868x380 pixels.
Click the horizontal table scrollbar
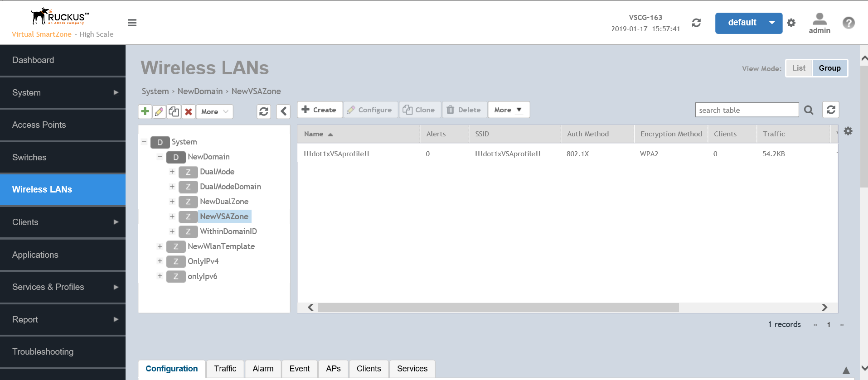[x=498, y=308]
